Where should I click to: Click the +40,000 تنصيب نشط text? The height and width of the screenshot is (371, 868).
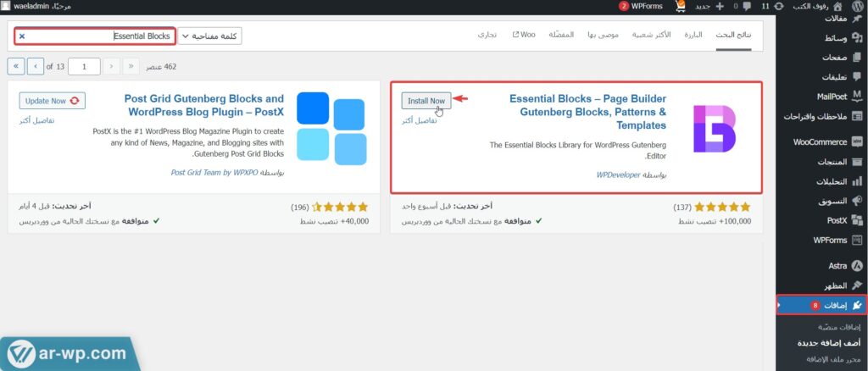point(334,221)
